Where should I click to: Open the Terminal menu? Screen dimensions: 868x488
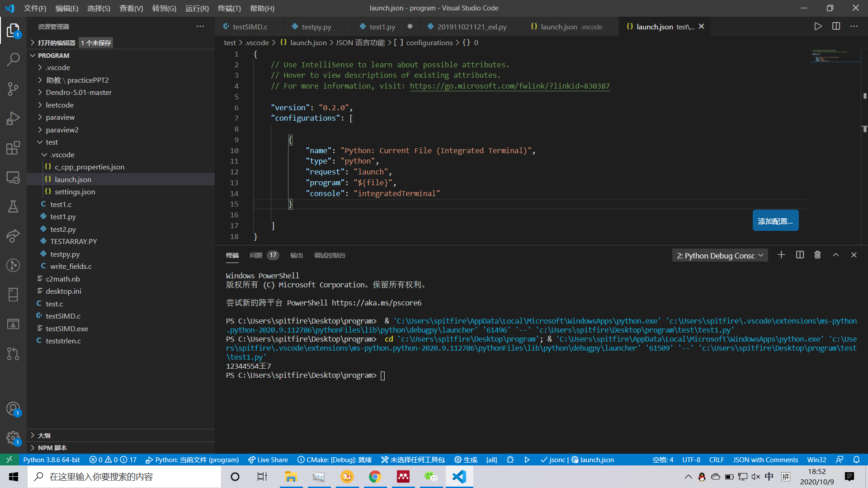coord(229,8)
